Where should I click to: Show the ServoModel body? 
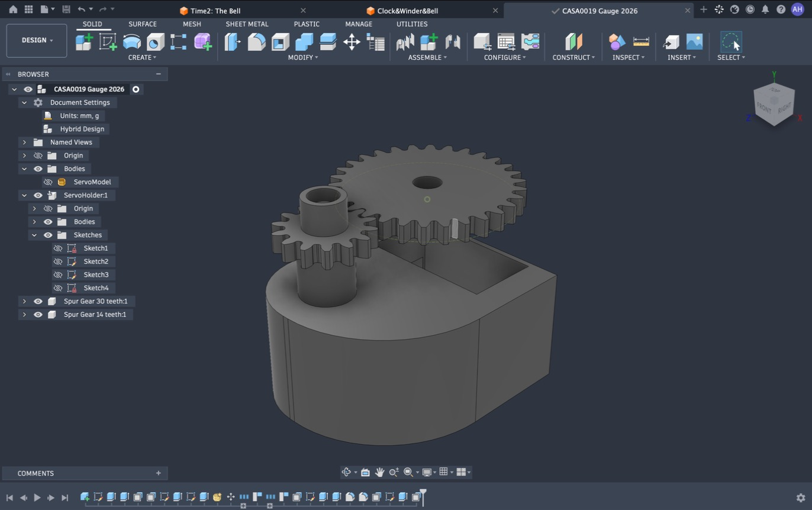(48, 182)
